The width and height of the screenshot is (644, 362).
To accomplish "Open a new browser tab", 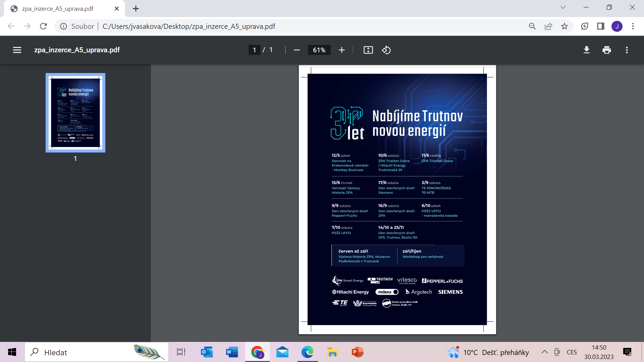I will point(136,9).
